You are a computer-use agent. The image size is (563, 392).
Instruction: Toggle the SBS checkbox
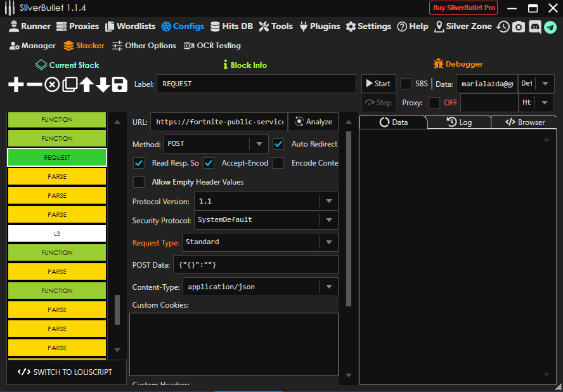(x=406, y=84)
